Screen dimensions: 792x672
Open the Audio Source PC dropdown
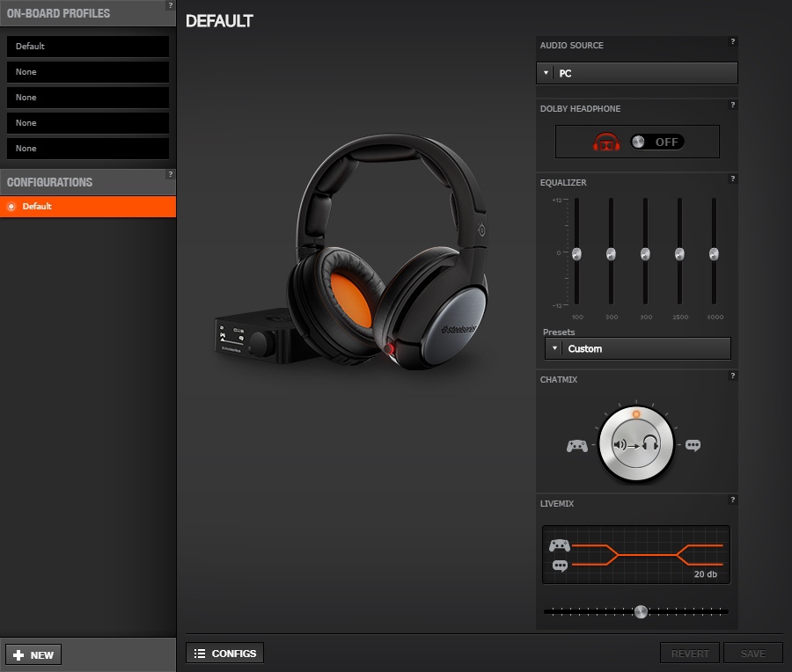pos(636,73)
